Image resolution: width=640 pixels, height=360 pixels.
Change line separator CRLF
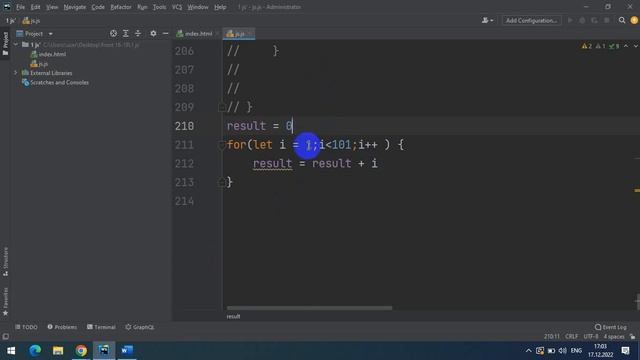[571, 337]
